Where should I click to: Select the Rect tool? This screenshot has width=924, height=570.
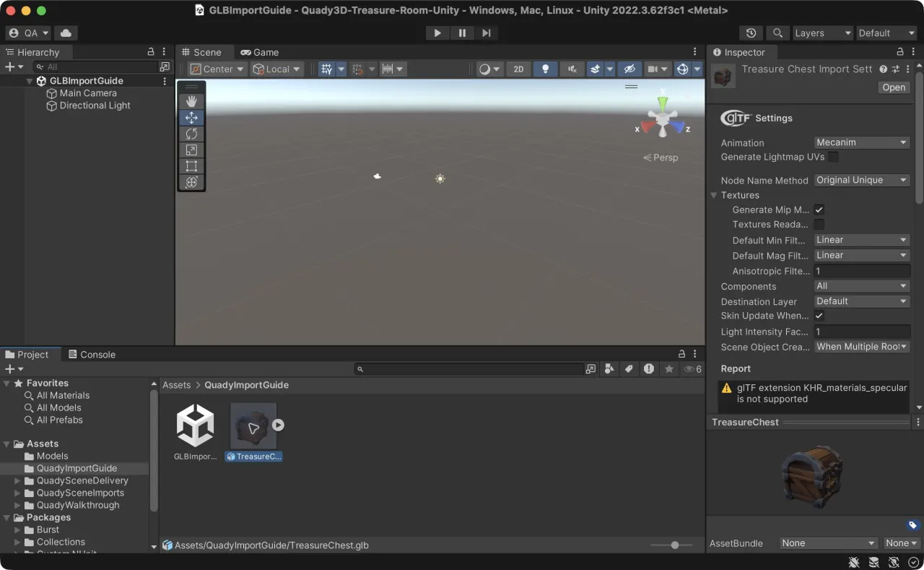click(191, 166)
